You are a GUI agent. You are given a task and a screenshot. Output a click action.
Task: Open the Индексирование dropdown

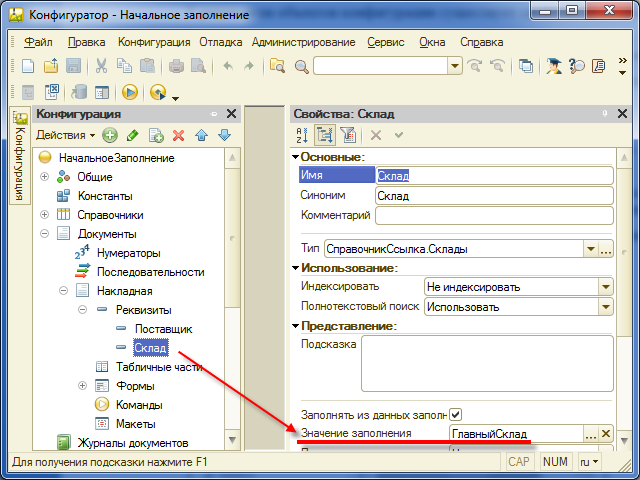605,287
